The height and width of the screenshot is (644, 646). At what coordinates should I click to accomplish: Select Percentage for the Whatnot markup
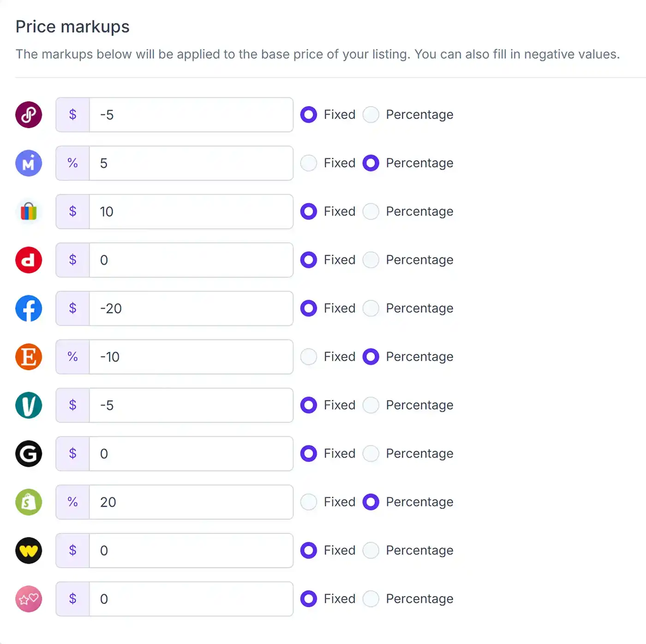point(371,550)
